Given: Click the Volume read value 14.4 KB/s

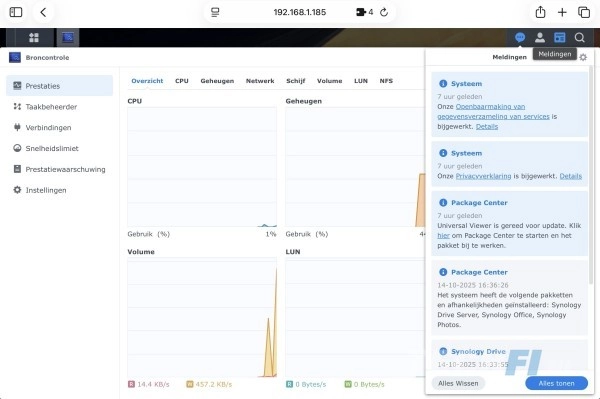Looking at the screenshot, I should 153,384.
